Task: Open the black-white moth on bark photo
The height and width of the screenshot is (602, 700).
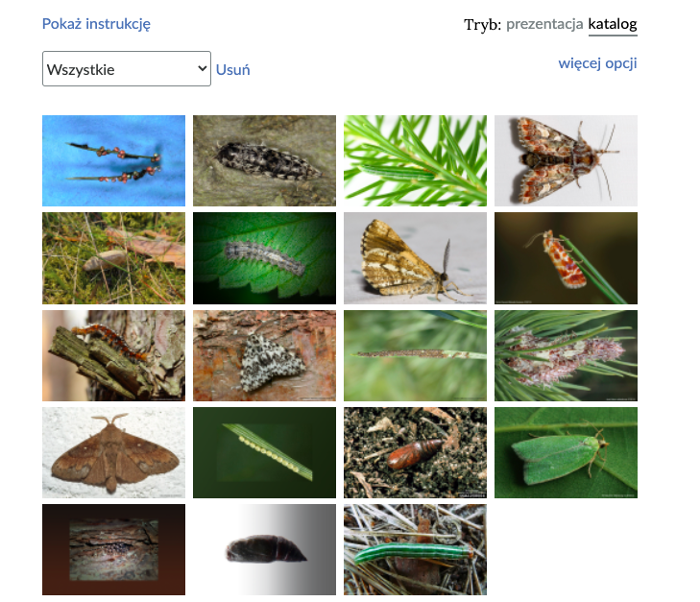Action: click(264, 355)
